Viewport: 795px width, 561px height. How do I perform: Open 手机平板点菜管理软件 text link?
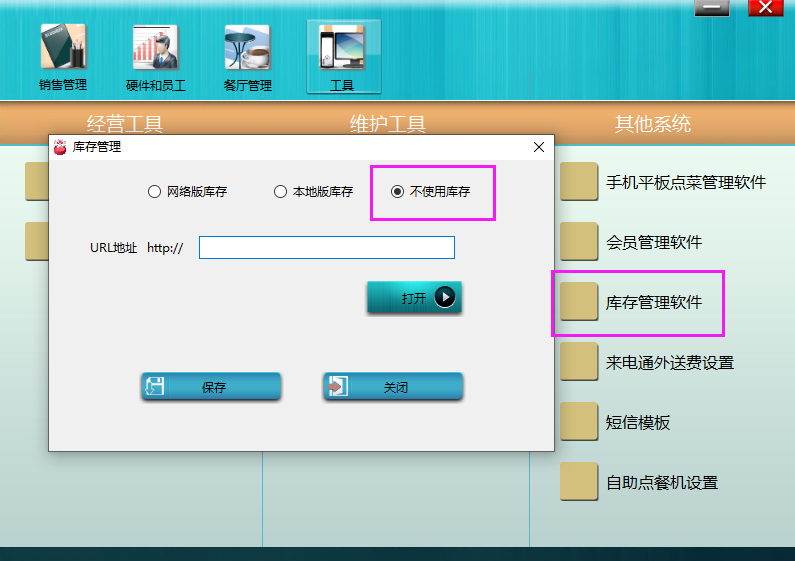pos(685,182)
